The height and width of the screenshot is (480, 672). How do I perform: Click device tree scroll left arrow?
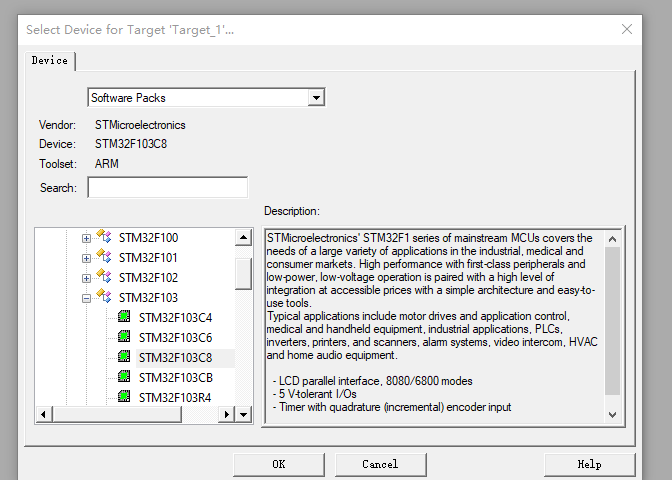click(x=43, y=414)
